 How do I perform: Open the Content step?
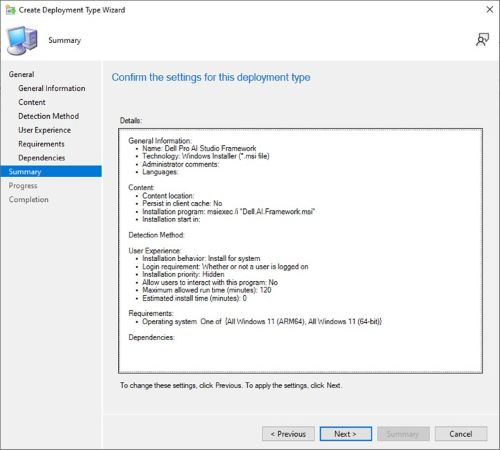(32, 102)
